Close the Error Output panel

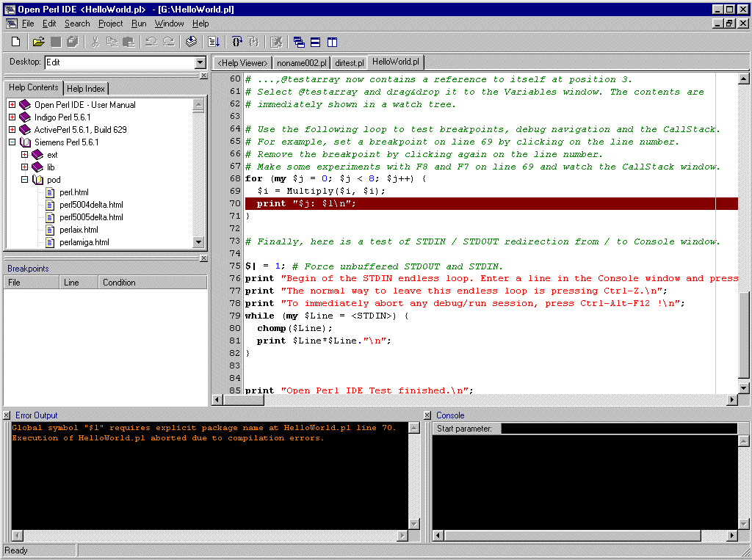pyautogui.click(x=7, y=415)
